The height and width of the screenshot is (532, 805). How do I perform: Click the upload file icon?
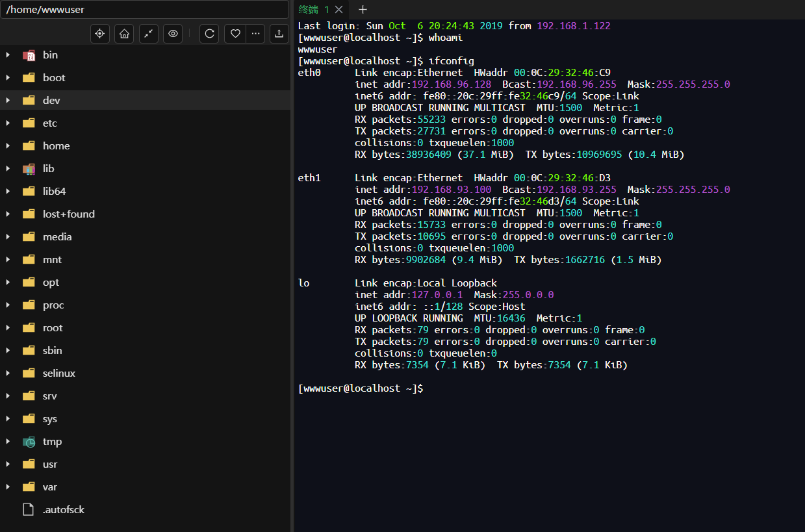click(279, 34)
